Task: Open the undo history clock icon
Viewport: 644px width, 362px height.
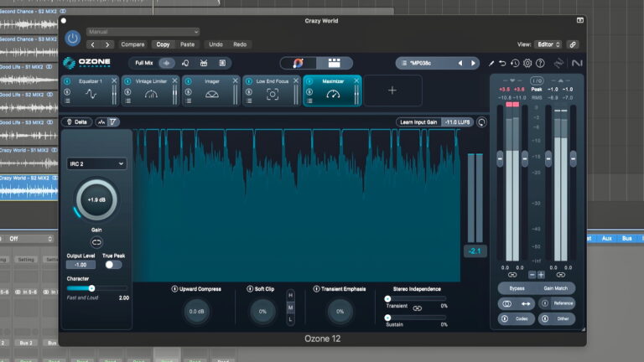Action: click(x=515, y=63)
